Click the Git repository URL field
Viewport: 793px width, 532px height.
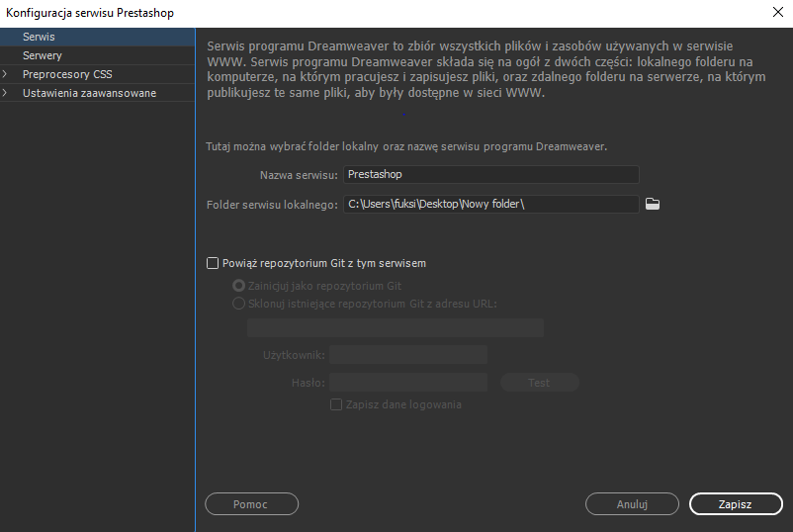coord(396,327)
